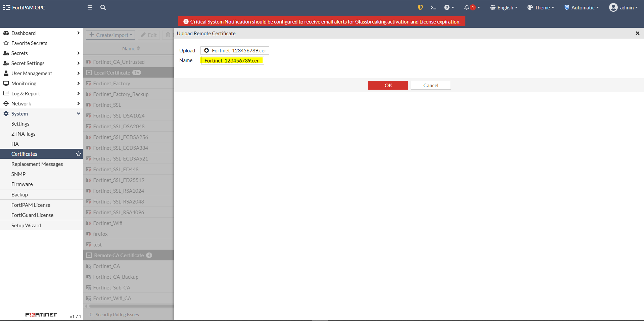Select the Fortinet_Sub_CA certificate
This screenshot has width=644, height=321.
point(128,287)
